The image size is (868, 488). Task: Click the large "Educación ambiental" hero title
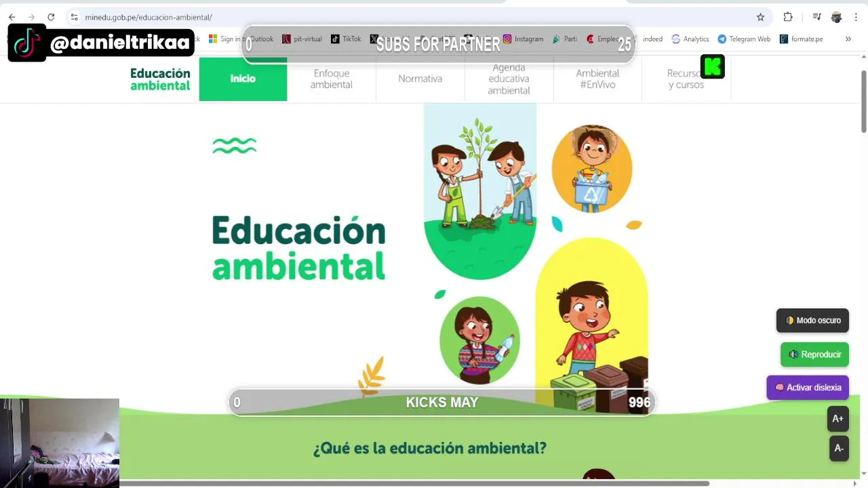(x=298, y=249)
